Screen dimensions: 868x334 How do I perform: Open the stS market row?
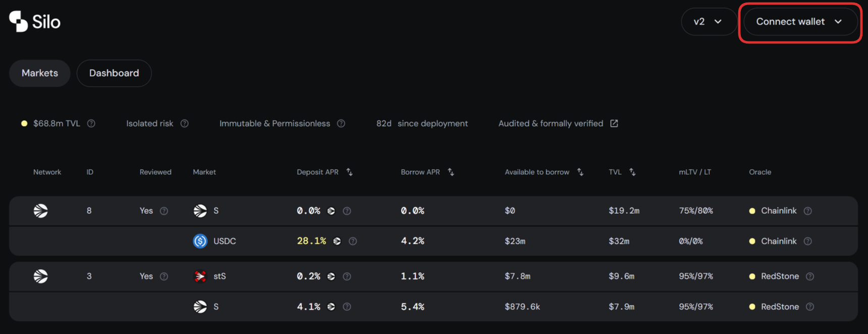pyautogui.click(x=433, y=276)
